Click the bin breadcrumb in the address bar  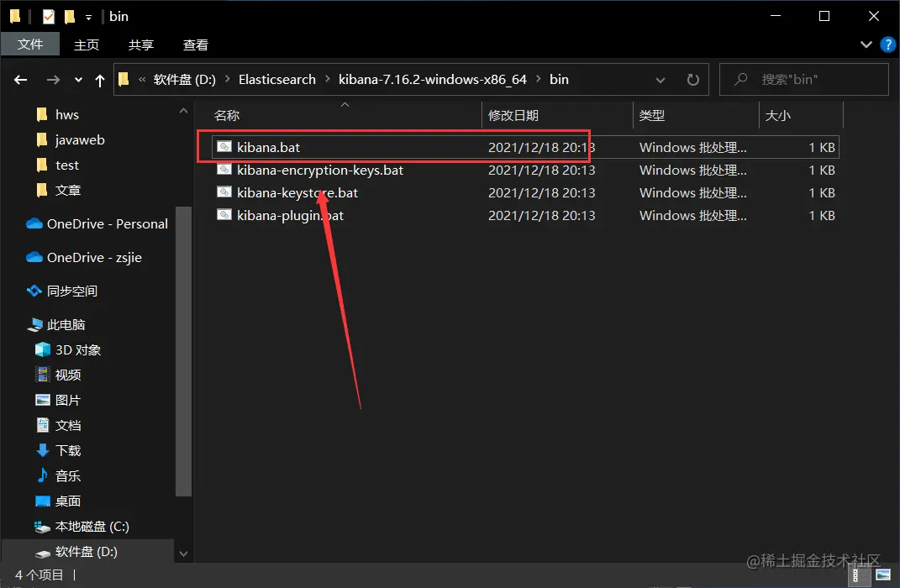click(x=559, y=79)
